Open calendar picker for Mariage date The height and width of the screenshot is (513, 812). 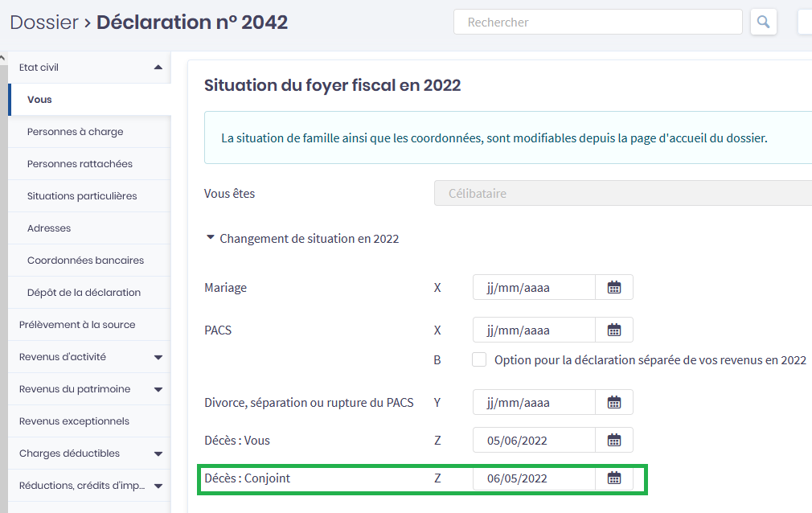614,287
